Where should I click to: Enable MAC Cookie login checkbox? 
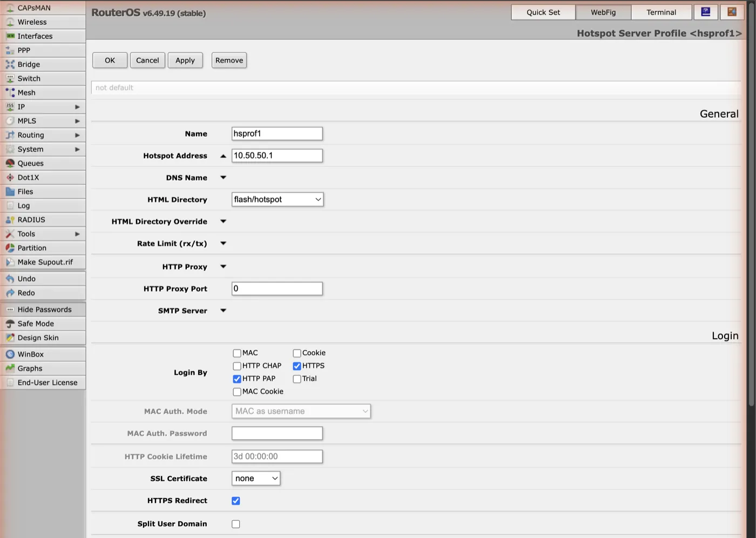[237, 392]
